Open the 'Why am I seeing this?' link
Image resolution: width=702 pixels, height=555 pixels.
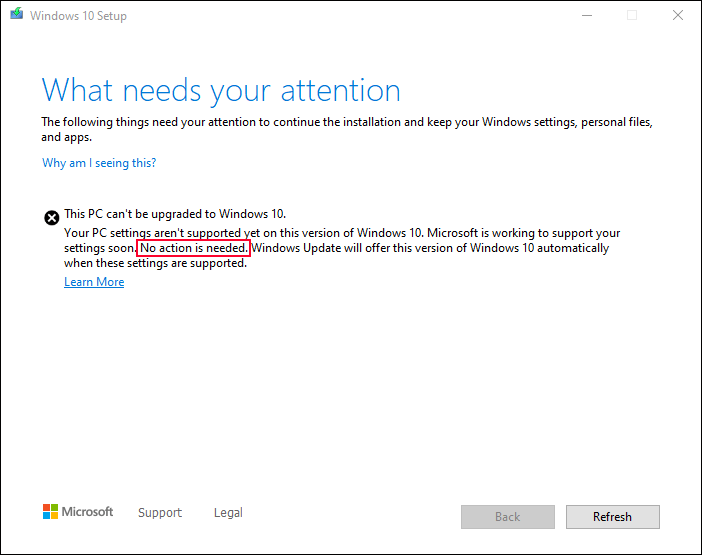[x=99, y=163]
